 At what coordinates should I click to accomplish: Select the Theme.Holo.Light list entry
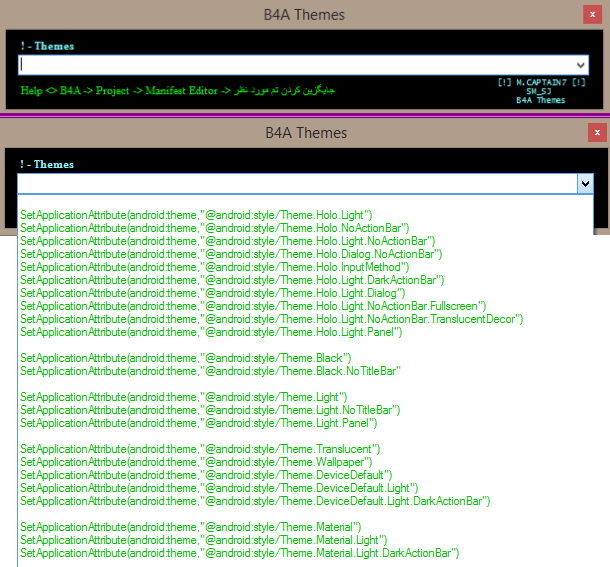(x=196, y=215)
